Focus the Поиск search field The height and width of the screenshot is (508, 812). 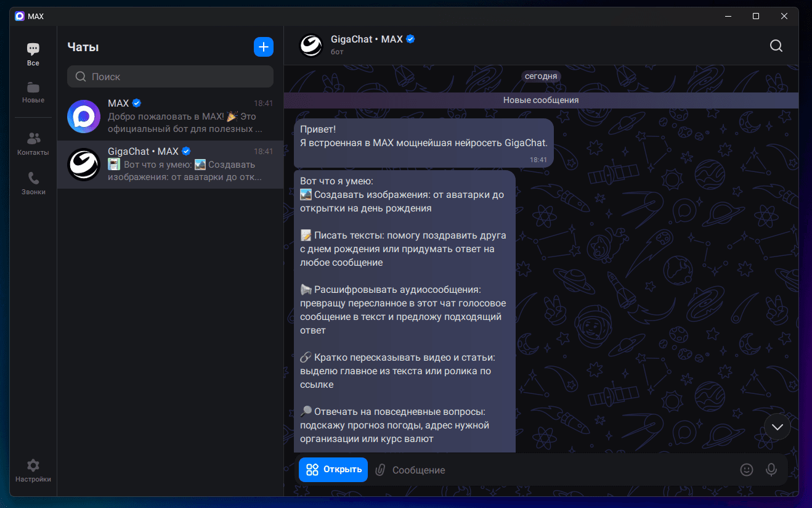click(x=170, y=77)
